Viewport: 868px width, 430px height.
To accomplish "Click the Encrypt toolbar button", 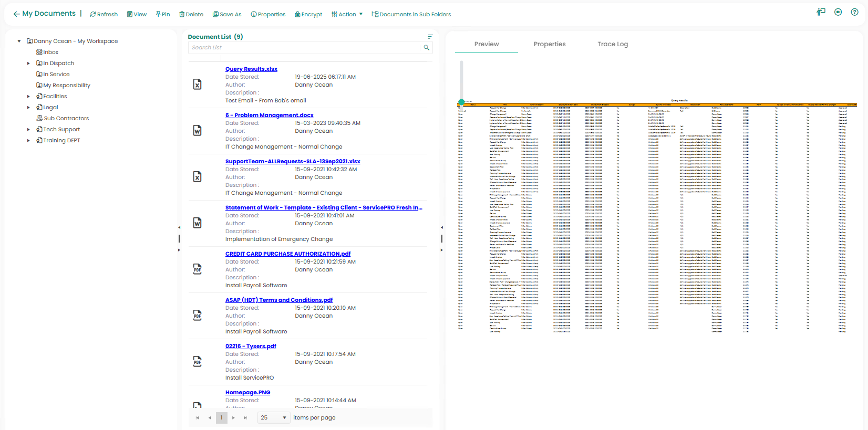I will point(308,14).
